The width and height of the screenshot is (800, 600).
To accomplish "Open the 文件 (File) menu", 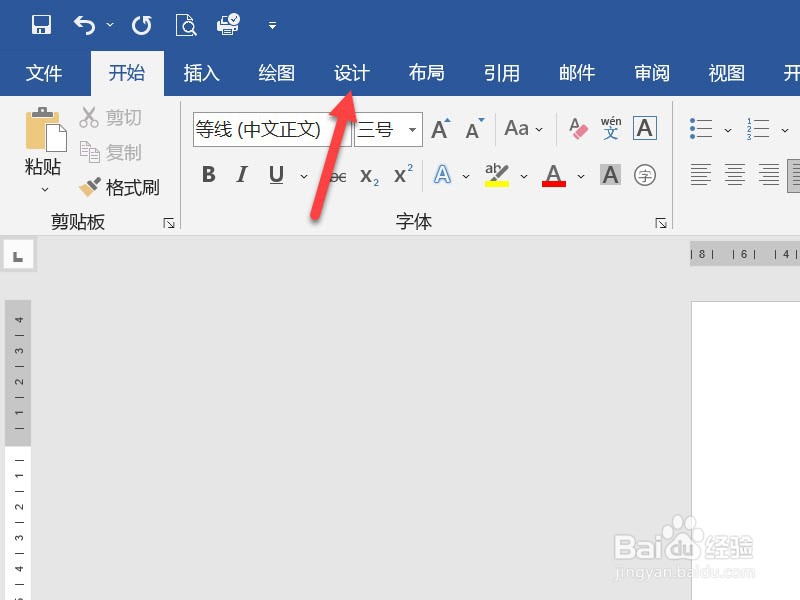I will point(44,72).
